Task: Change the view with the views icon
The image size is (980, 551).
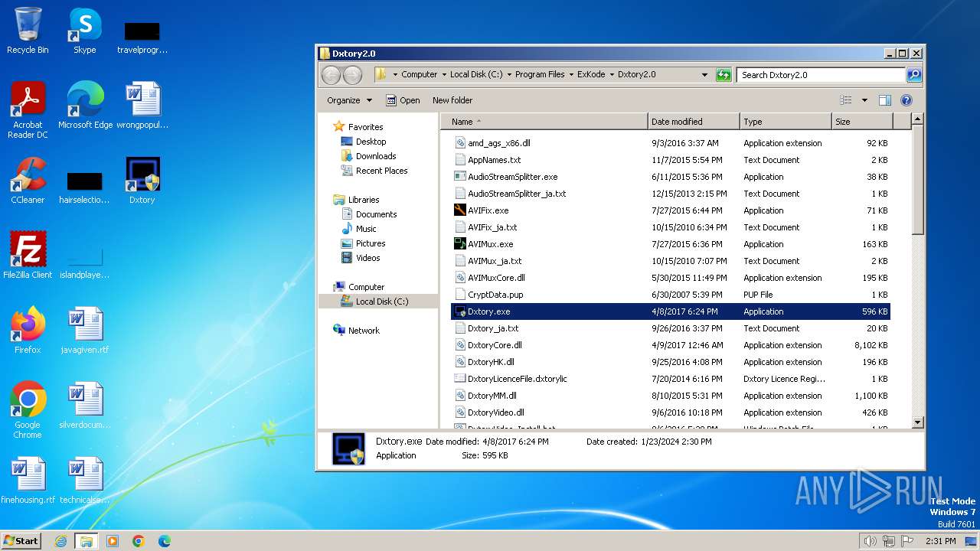Action: coord(846,100)
